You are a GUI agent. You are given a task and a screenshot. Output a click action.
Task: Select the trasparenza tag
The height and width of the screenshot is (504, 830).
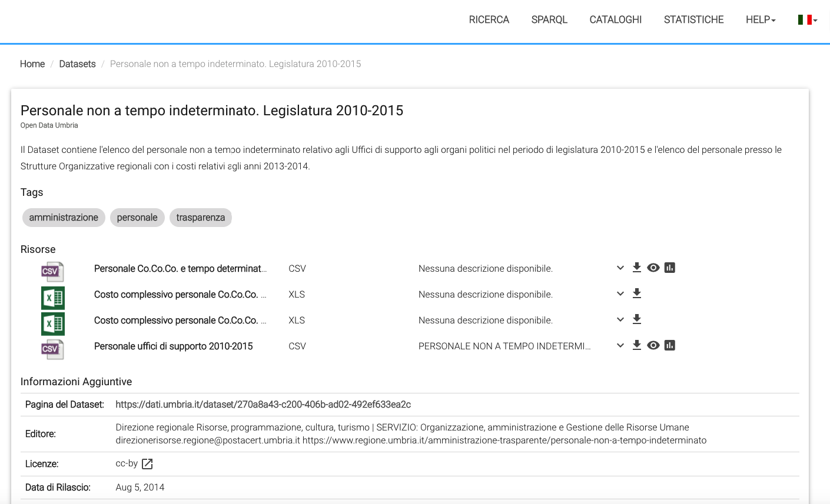201,218
